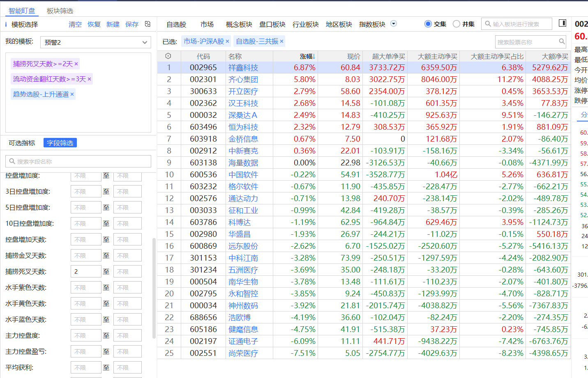Sort by the 现价 column header

tap(353, 56)
